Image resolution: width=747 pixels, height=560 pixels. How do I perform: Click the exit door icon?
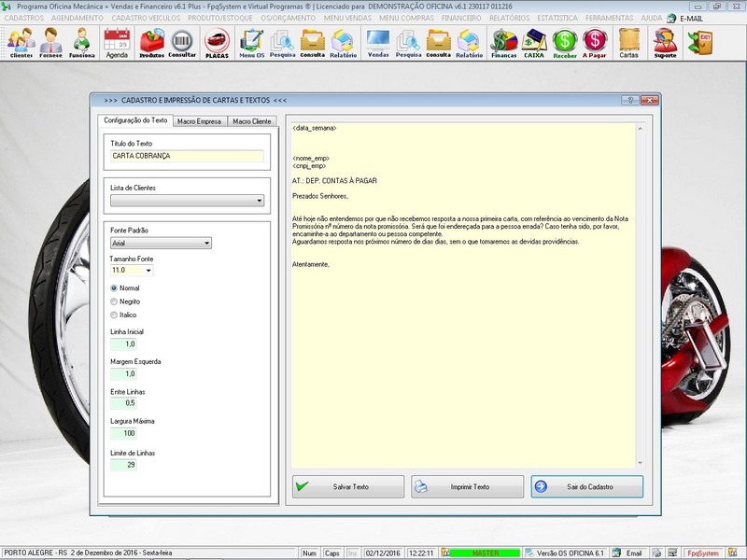click(x=699, y=42)
